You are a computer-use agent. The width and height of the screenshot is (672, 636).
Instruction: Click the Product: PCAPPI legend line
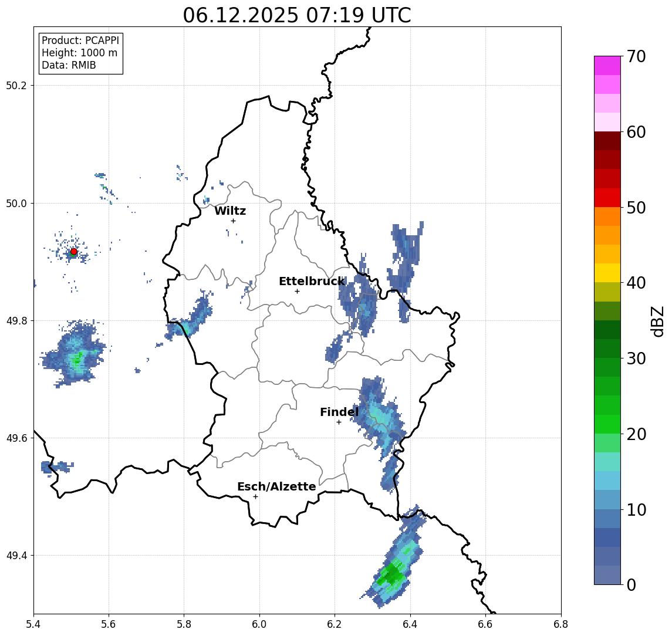(80, 40)
